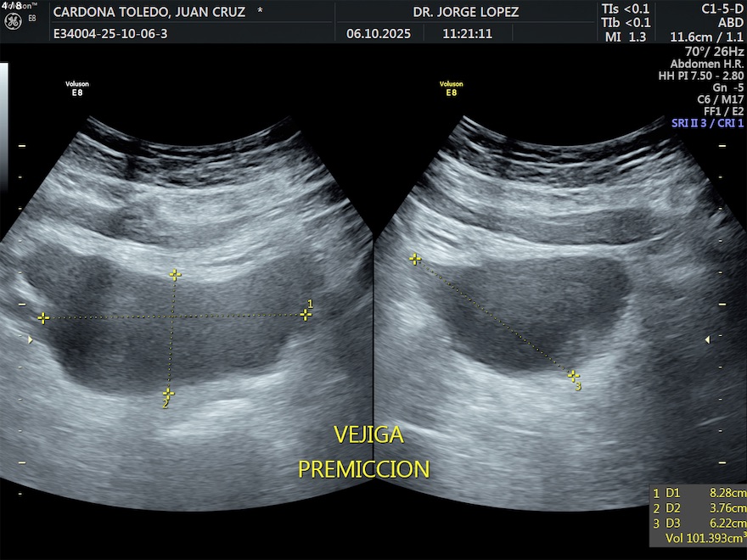
Task: Click the bottom caliper cross labeled 2
Action: click(168, 394)
